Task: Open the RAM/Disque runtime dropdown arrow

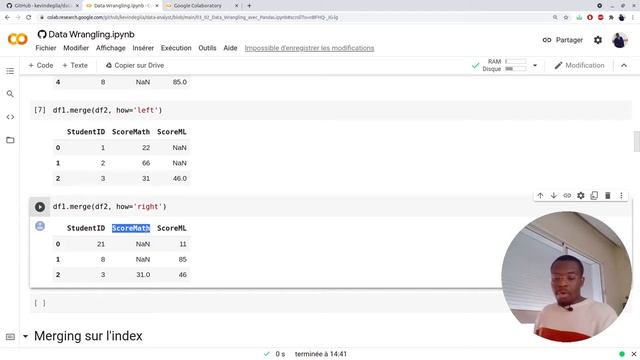Action: click(535, 65)
